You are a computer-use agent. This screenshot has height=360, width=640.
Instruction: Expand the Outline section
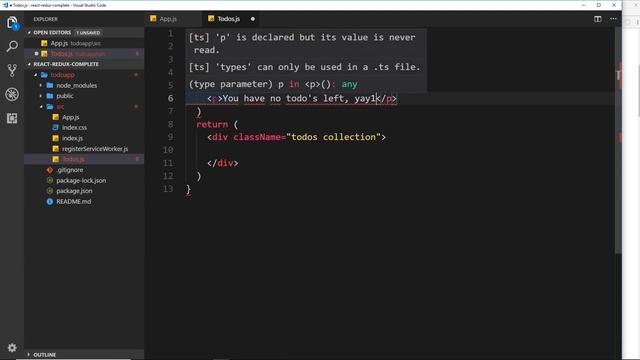point(84,355)
